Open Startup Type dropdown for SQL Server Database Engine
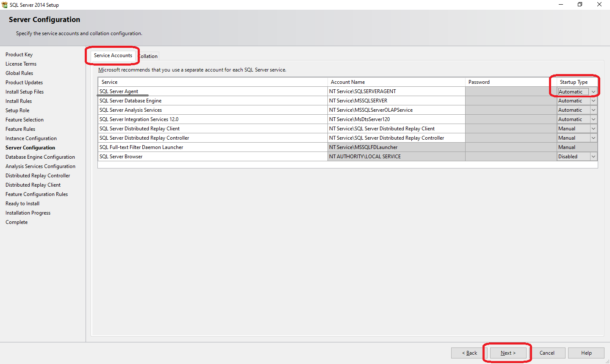Image resolution: width=610 pixels, height=364 pixels. coord(593,101)
